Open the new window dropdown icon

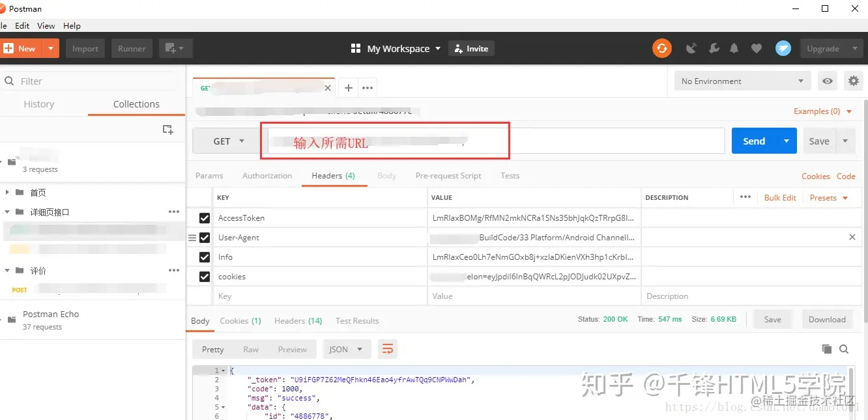[x=175, y=49]
